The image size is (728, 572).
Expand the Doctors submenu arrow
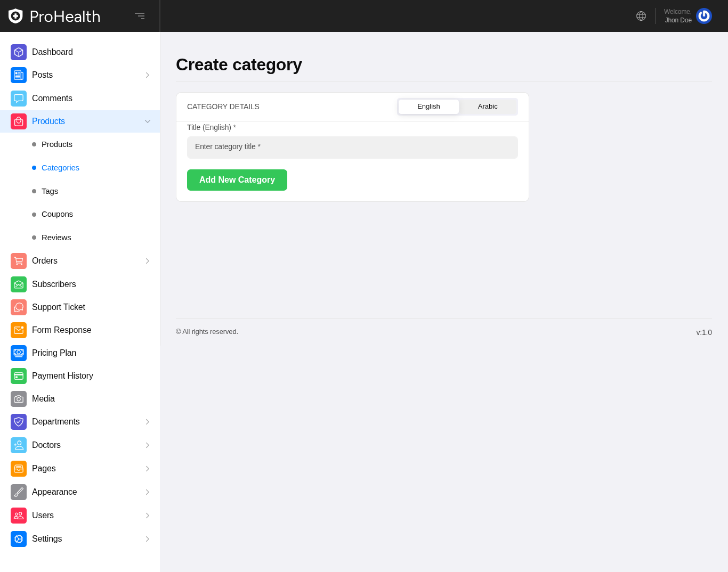[x=148, y=445]
